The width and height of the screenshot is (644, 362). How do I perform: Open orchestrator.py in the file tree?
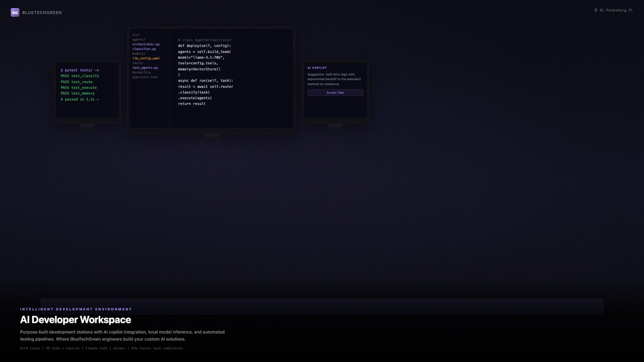(x=146, y=44)
